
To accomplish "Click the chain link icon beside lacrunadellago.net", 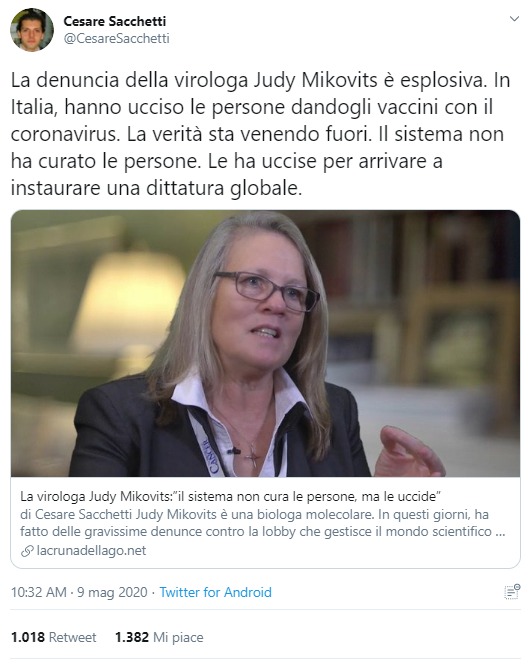I will pyautogui.click(x=27, y=551).
